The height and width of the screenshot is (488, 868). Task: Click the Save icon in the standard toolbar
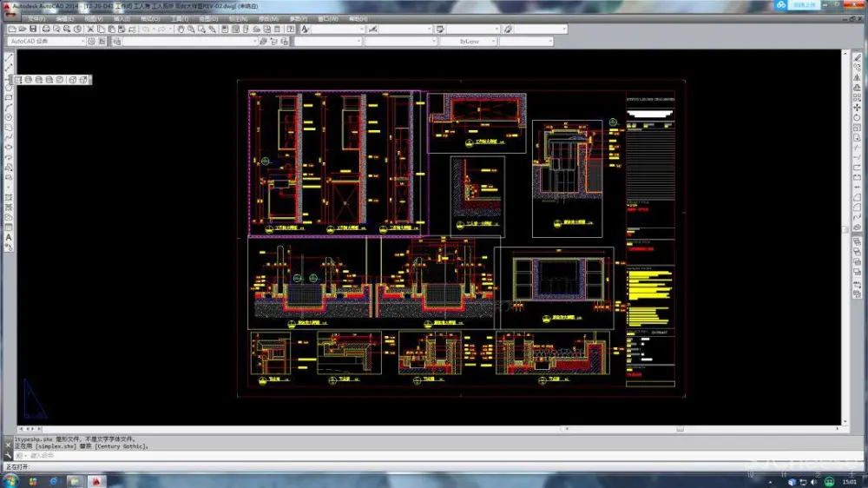pos(33,29)
